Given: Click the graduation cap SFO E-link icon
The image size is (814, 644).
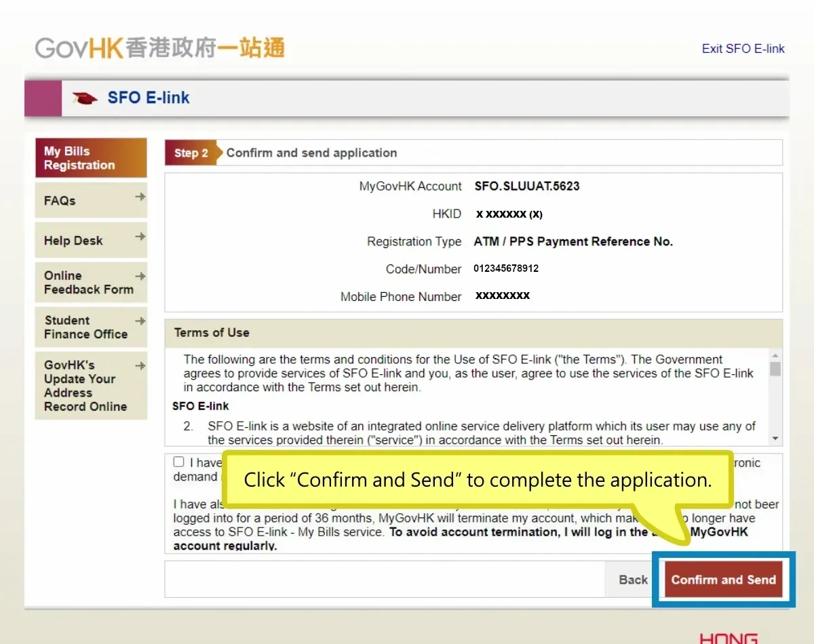Looking at the screenshot, I should click(x=85, y=99).
